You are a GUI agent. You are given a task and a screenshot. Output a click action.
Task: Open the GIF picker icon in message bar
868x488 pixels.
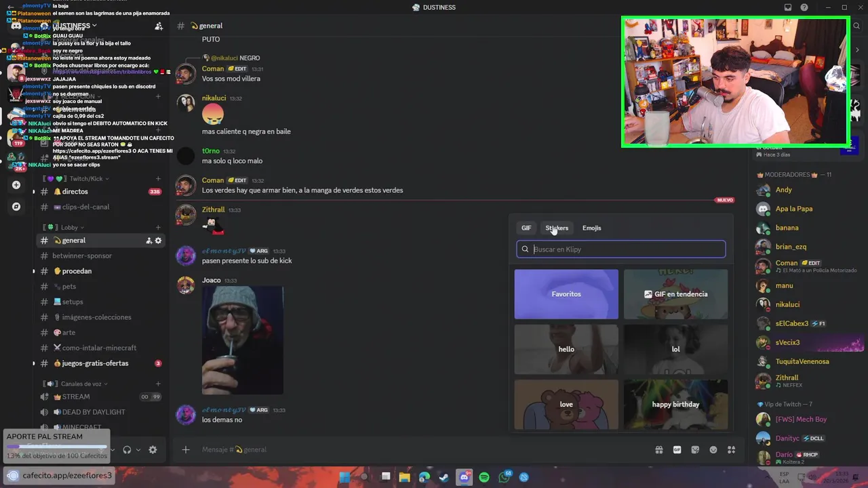click(x=677, y=449)
